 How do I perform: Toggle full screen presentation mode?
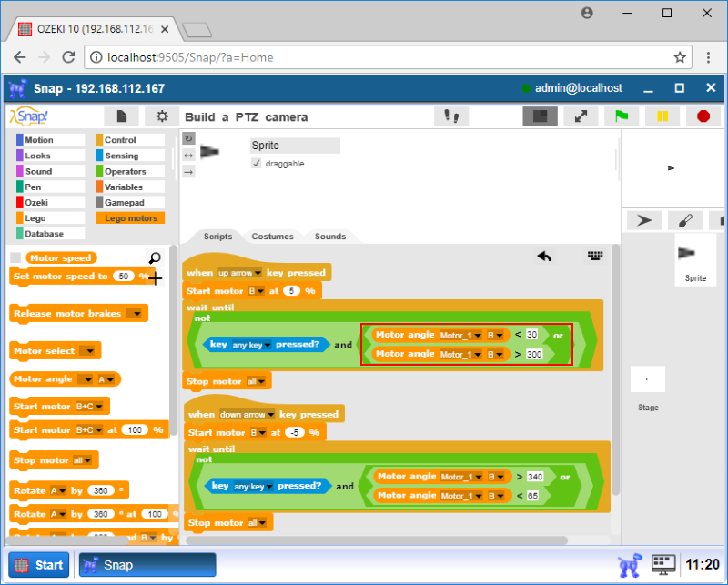tap(581, 116)
